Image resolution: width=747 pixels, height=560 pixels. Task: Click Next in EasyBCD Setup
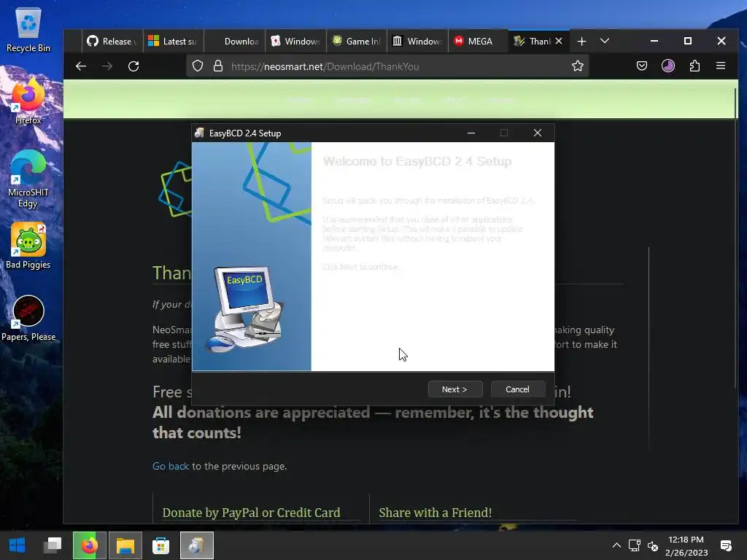tap(455, 389)
